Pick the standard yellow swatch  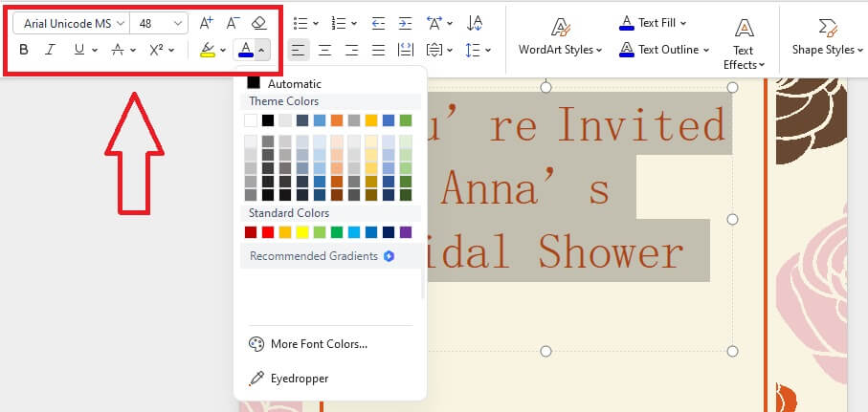[302, 232]
